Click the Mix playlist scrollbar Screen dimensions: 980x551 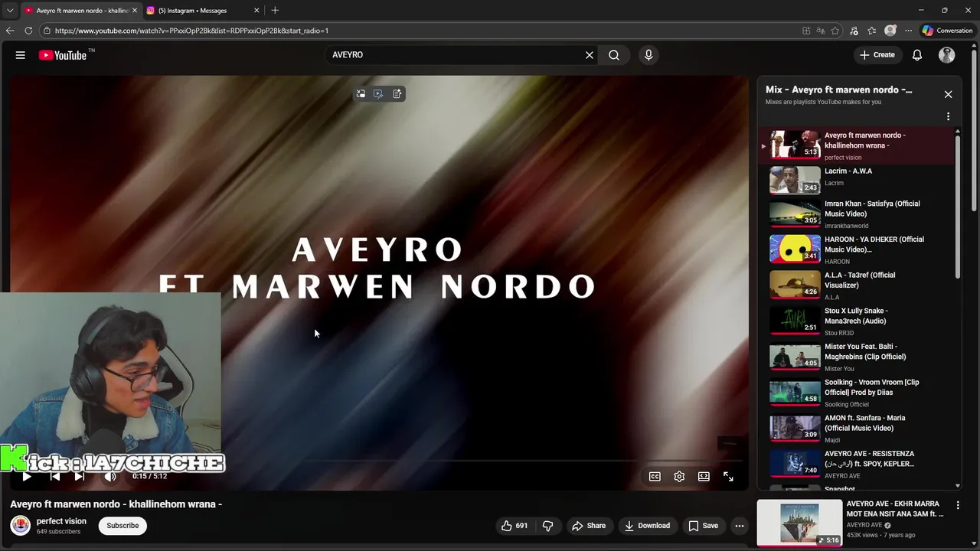[958, 207]
